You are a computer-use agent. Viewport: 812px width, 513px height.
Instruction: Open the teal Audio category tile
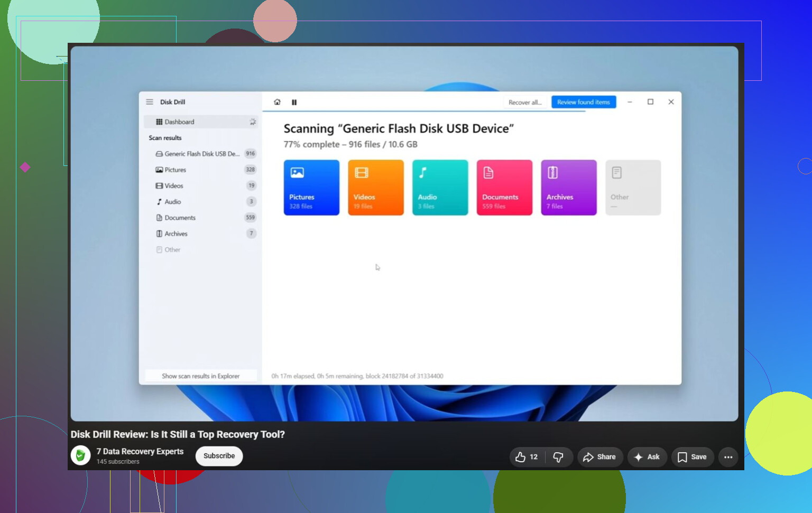(x=440, y=188)
